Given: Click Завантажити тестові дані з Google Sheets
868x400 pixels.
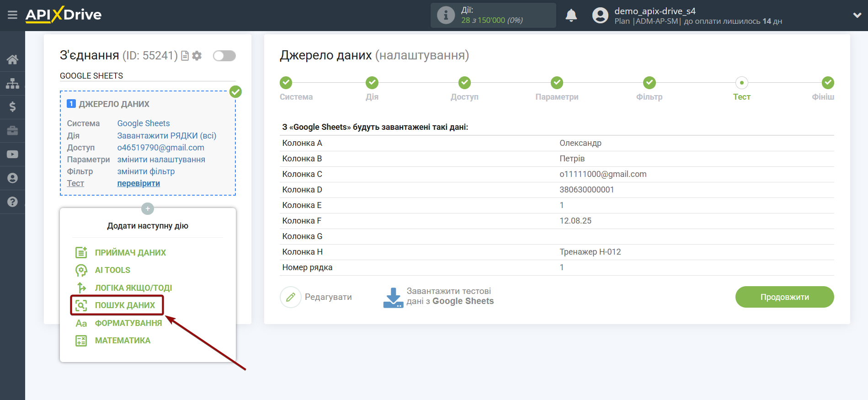Looking at the screenshot, I should (x=450, y=296).
